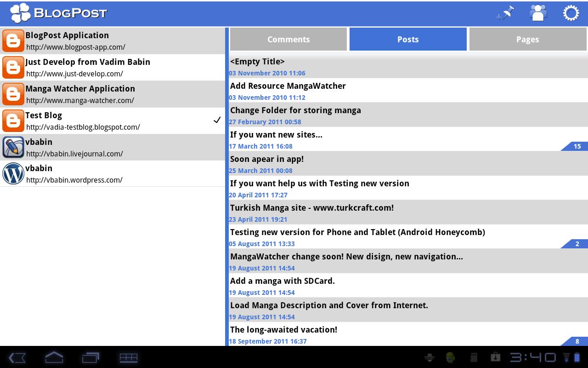Click the 8 comments badge
The height and width of the screenshot is (368, 588).
tap(575, 341)
